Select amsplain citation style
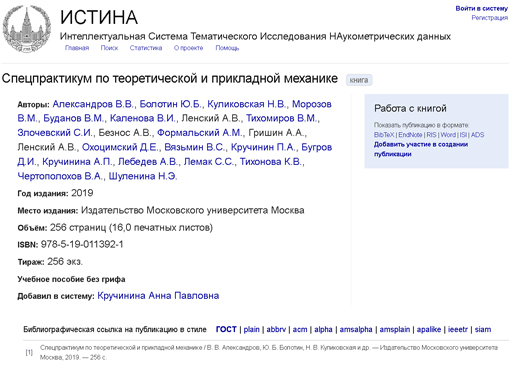The image size is (509, 365). coord(395,329)
